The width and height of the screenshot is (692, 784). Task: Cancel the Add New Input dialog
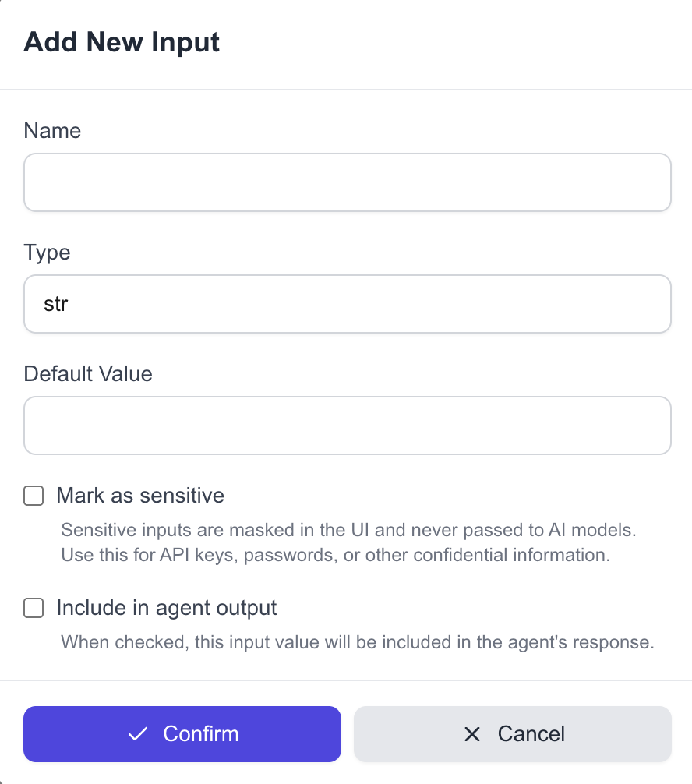(512, 733)
